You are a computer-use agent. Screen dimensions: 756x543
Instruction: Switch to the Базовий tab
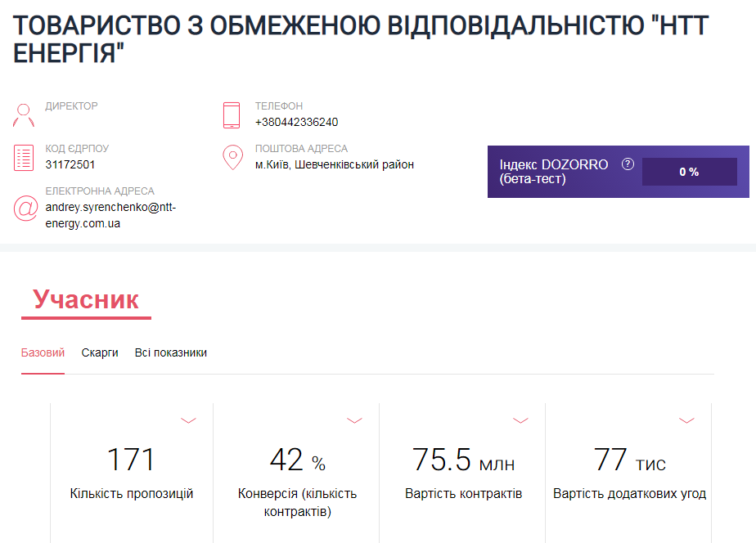[43, 353]
